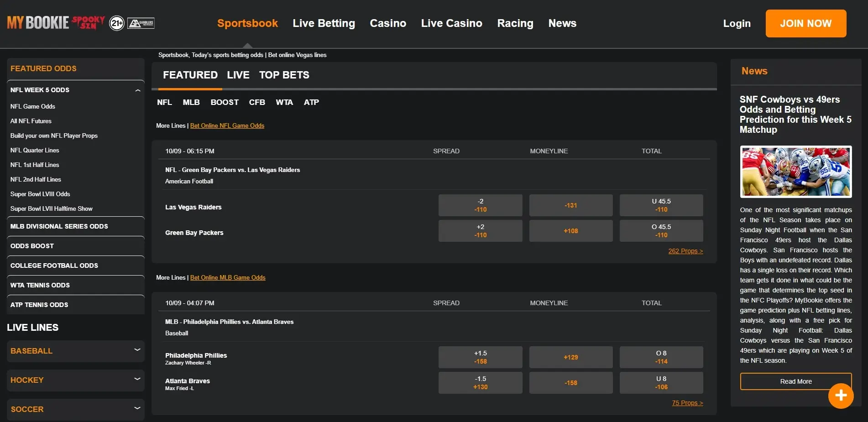The width and height of the screenshot is (868, 422).
Task: Collapse the NFL WEEK 5 ODDS section
Action: [137, 90]
